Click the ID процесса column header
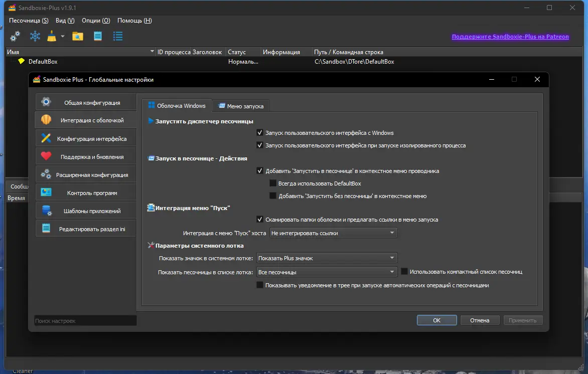 [174, 52]
